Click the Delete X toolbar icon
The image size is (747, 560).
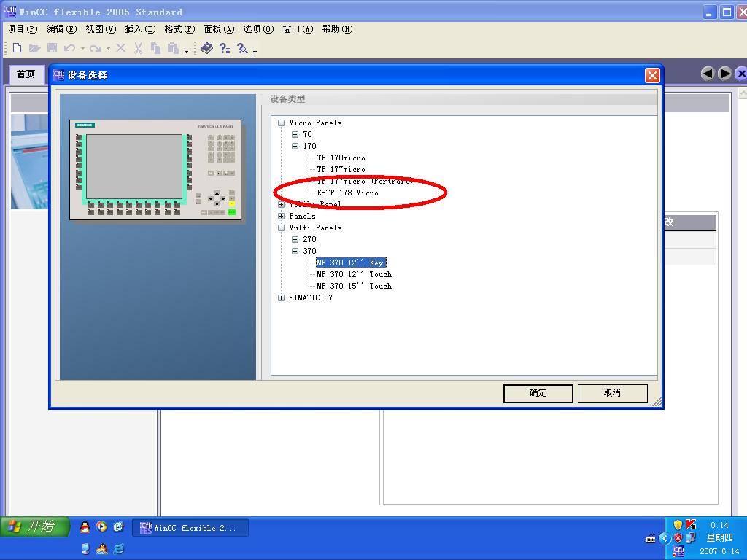click(120, 48)
